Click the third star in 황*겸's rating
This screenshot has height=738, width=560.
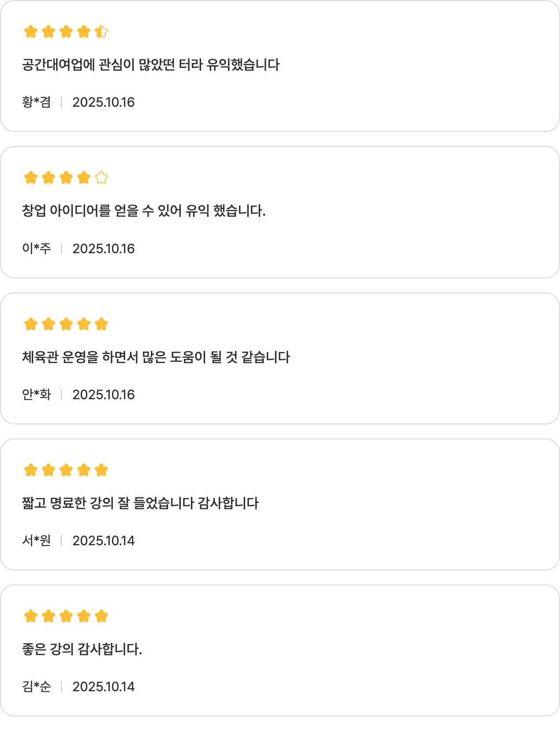[x=66, y=32]
